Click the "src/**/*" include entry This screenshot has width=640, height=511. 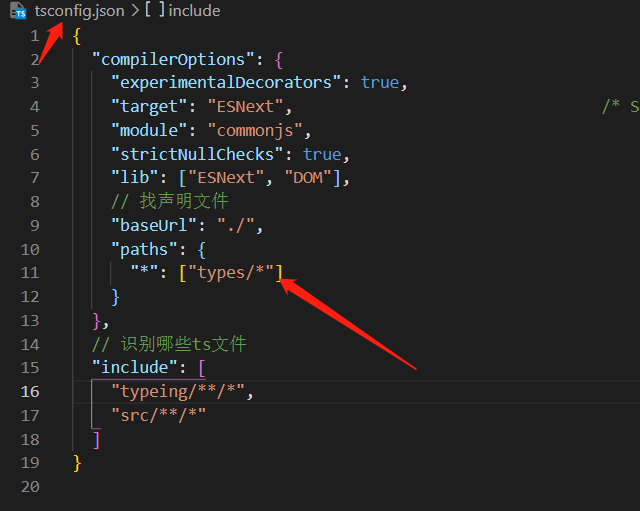[x=159, y=415]
